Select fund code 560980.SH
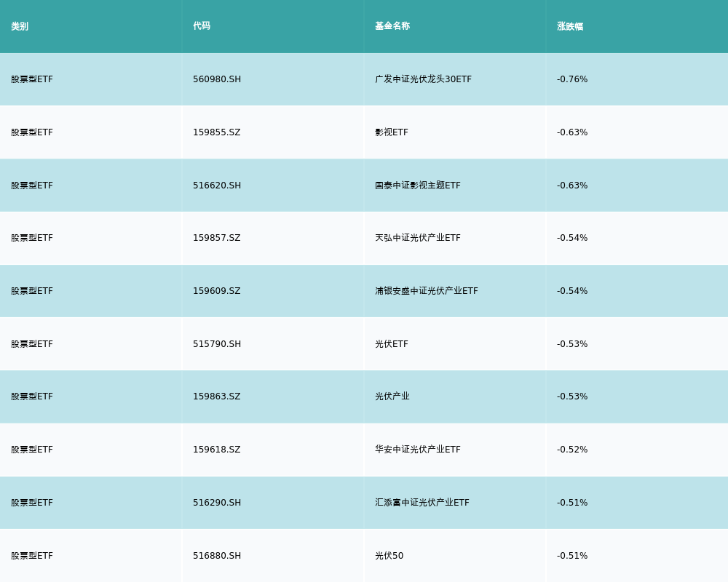 (x=217, y=79)
